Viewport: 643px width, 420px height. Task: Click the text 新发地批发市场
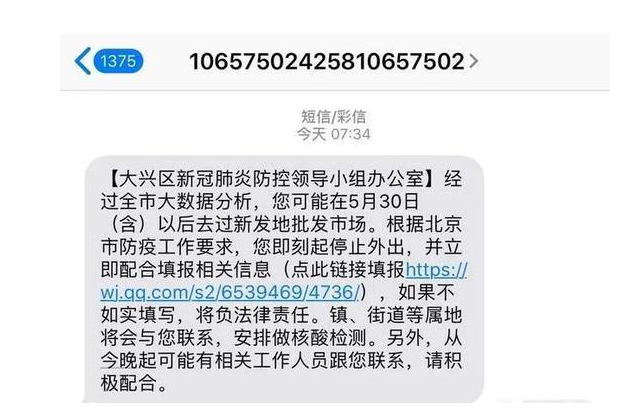pos(299,224)
